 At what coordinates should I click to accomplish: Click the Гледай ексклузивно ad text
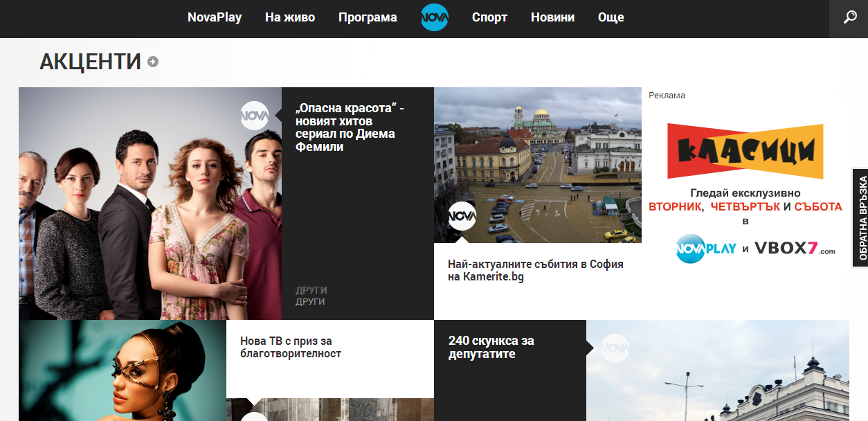745,193
